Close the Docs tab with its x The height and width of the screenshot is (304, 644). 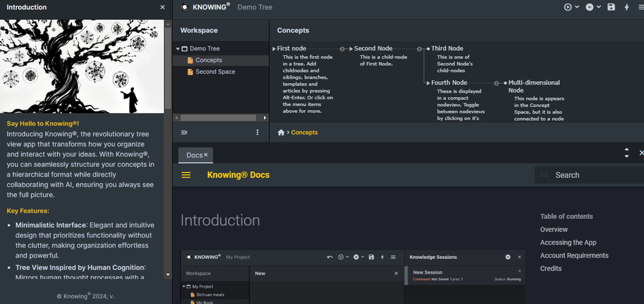pyautogui.click(x=206, y=155)
